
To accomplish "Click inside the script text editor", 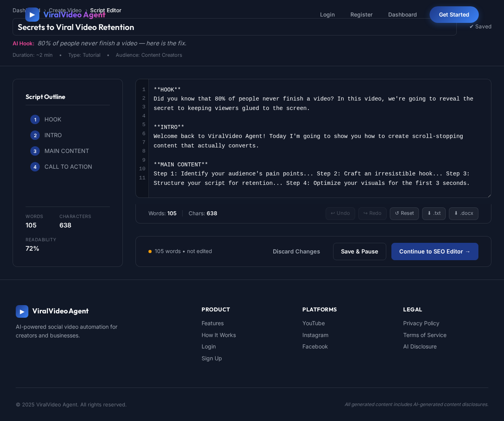I will [320, 138].
